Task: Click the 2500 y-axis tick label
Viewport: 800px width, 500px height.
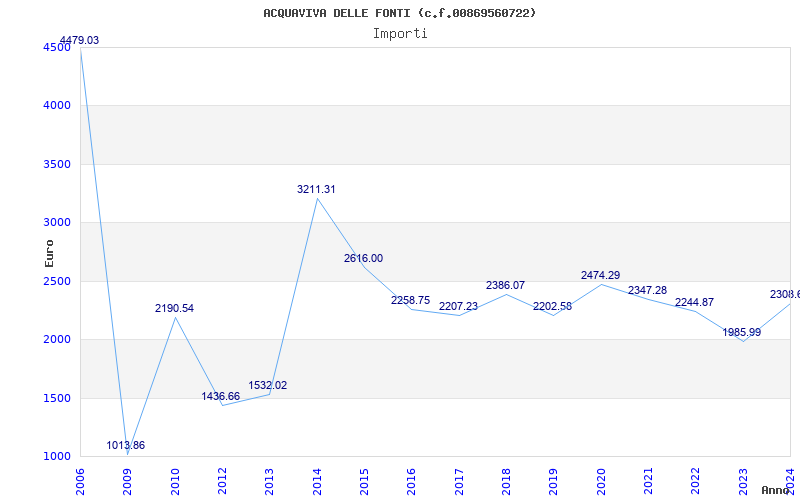Action: point(57,281)
